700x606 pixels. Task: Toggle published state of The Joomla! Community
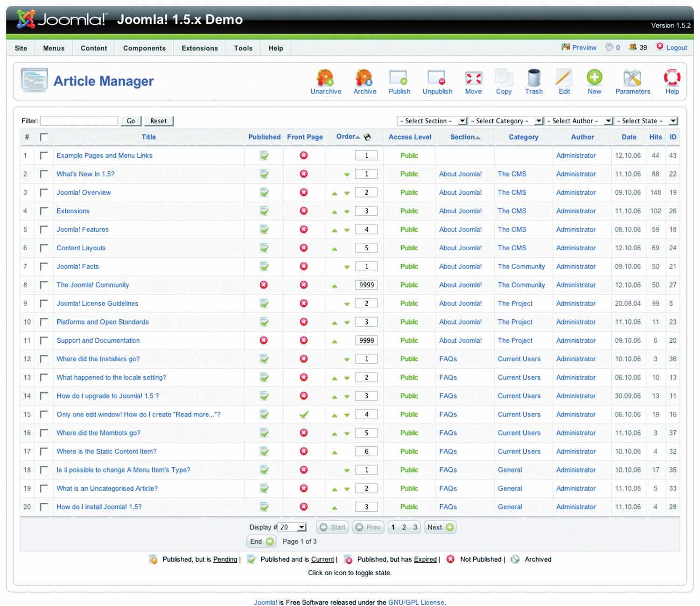(x=264, y=285)
